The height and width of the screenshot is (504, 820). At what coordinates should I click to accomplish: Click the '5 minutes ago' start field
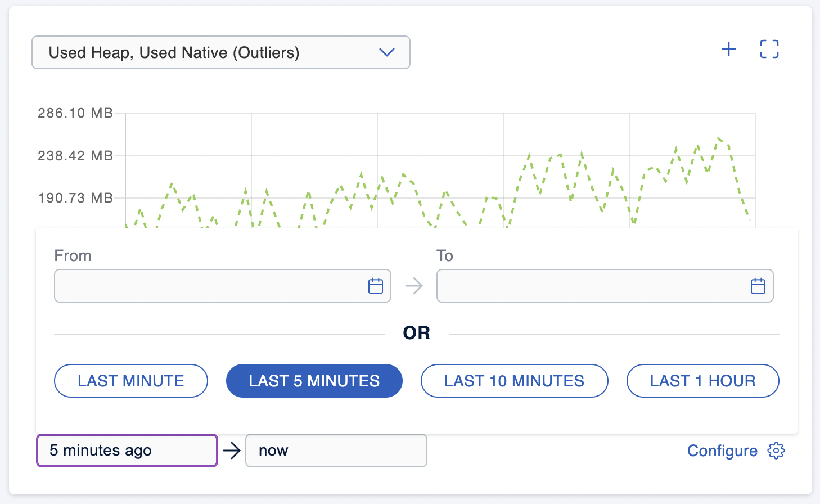(x=127, y=451)
